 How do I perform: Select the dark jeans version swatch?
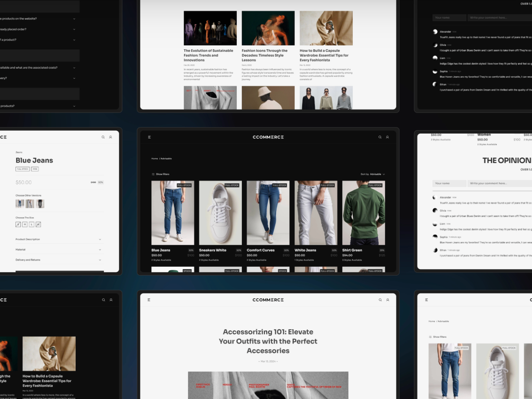40,203
